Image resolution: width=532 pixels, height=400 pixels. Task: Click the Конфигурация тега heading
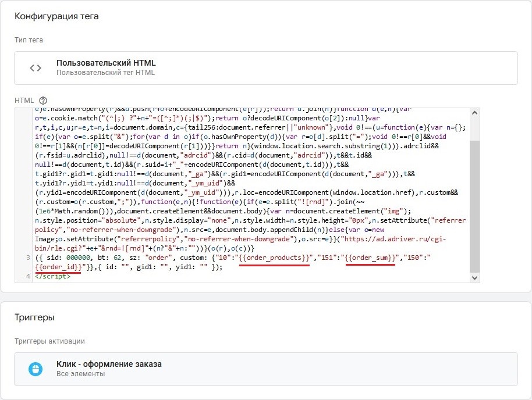pyautogui.click(x=56, y=16)
